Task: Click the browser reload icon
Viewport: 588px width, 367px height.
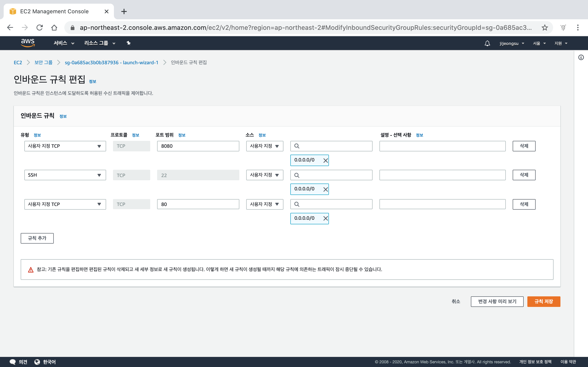Action: (40, 28)
